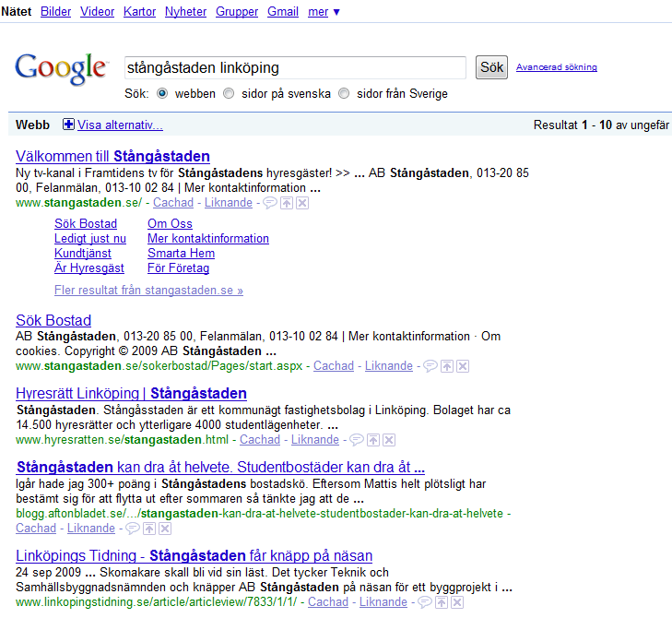Image resolution: width=672 pixels, height=618 pixels.
Task: Remove the blogg.aftonbladet.se result
Action: 165,529
